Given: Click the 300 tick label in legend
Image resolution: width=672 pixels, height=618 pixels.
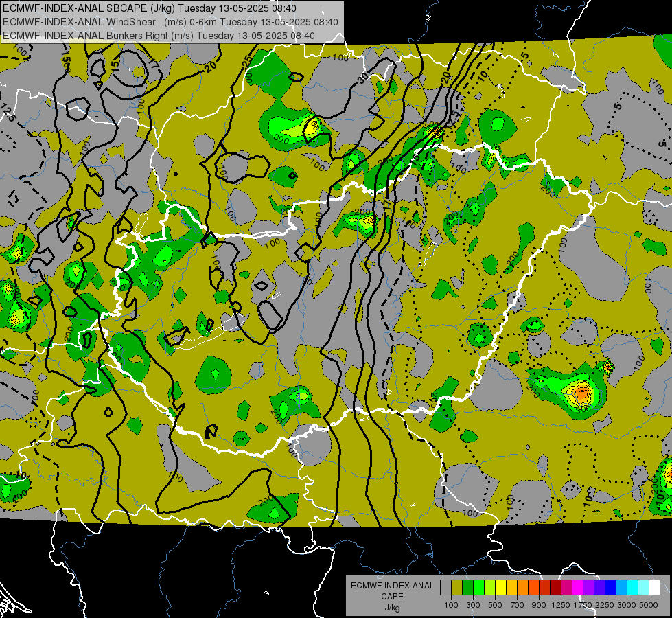Looking at the screenshot, I should click(473, 605).
